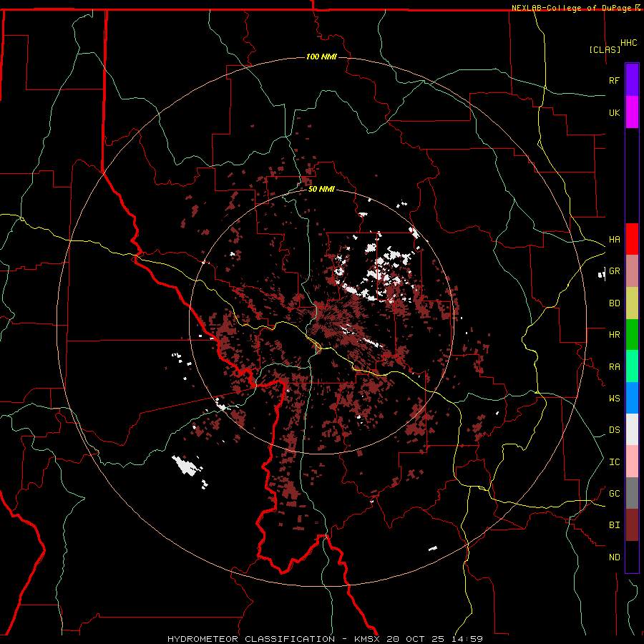The width and height of the screenshot is (644, 644).
Task: Click the BI brown legend swatch
Action: click(632, 525)
